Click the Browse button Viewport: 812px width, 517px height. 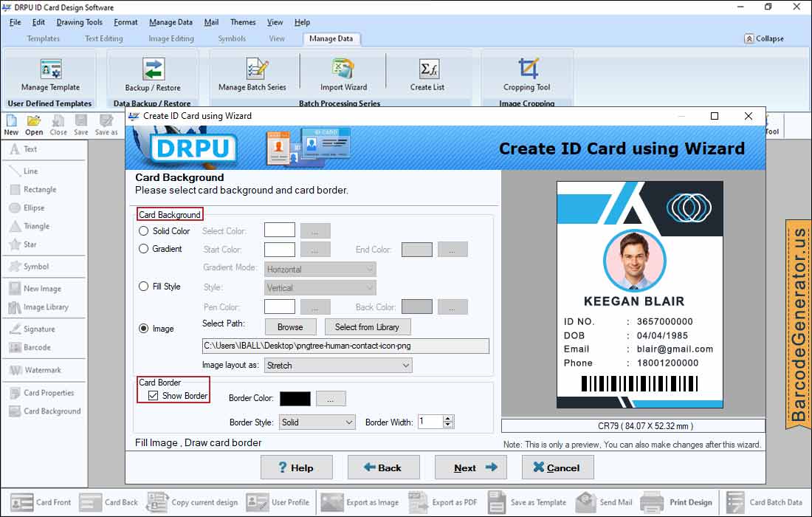290,327
